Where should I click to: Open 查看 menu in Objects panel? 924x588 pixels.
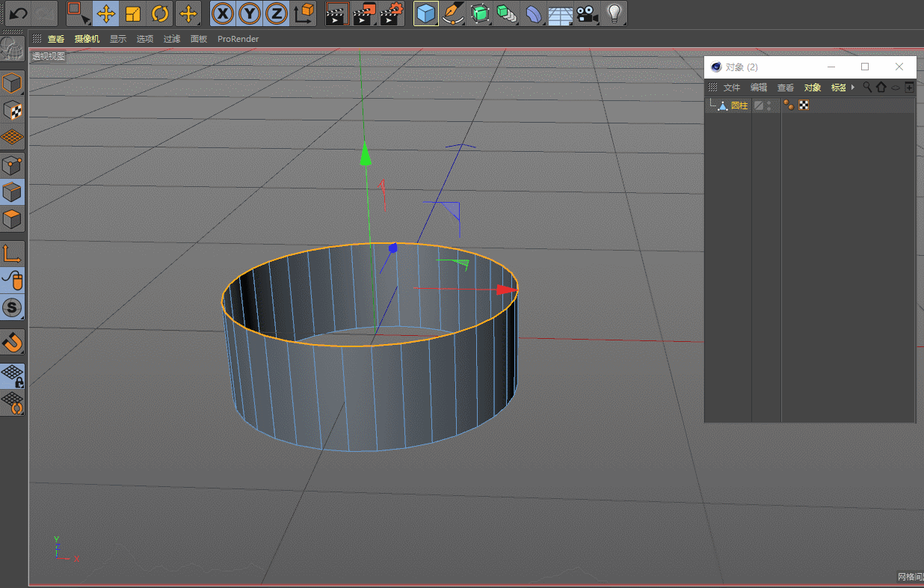[x=786, y=88]
